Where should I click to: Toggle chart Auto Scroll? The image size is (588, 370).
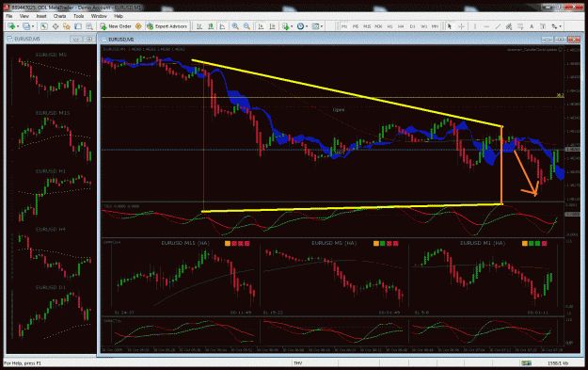(x=261, y=26)
